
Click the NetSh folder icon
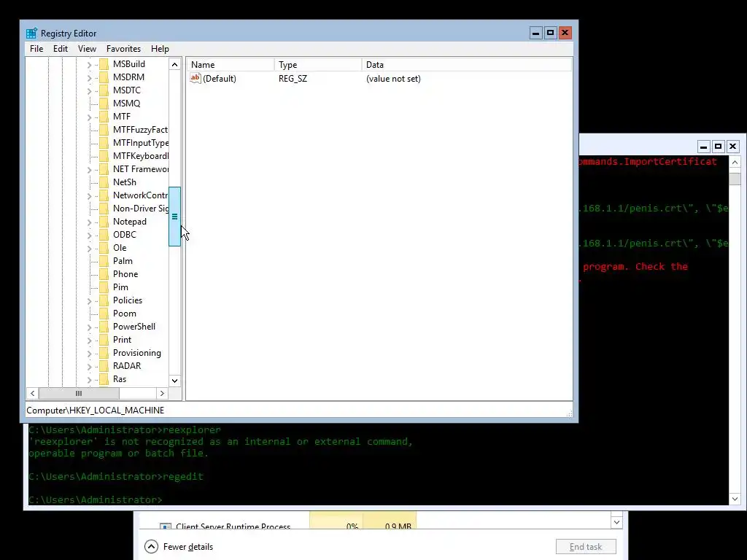pos(104,182)
